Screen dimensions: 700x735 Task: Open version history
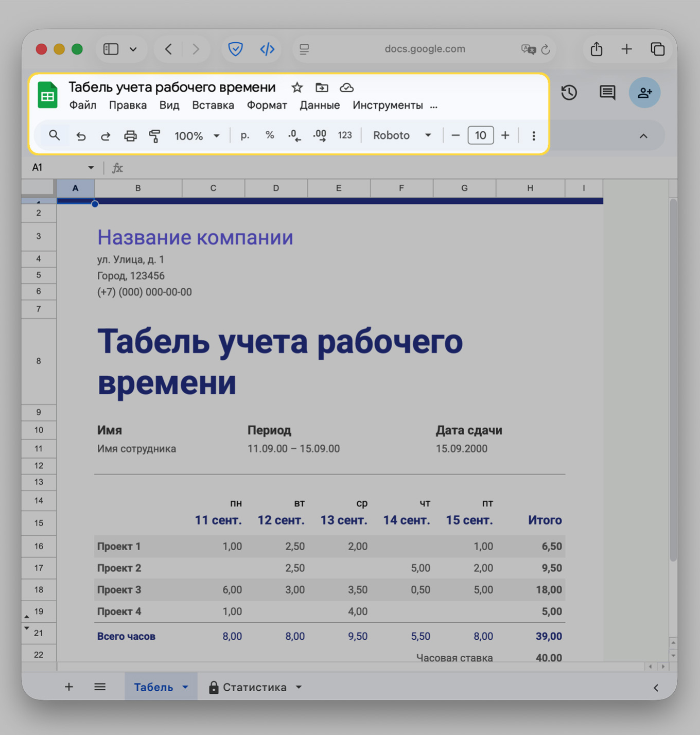pos(569,93)
